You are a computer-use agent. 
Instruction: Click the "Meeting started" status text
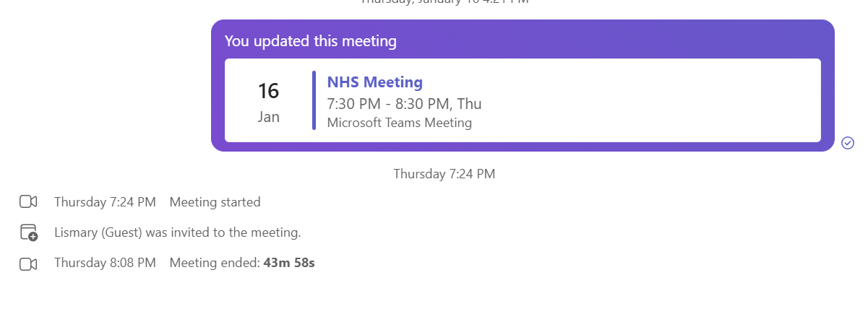(215, 202)
